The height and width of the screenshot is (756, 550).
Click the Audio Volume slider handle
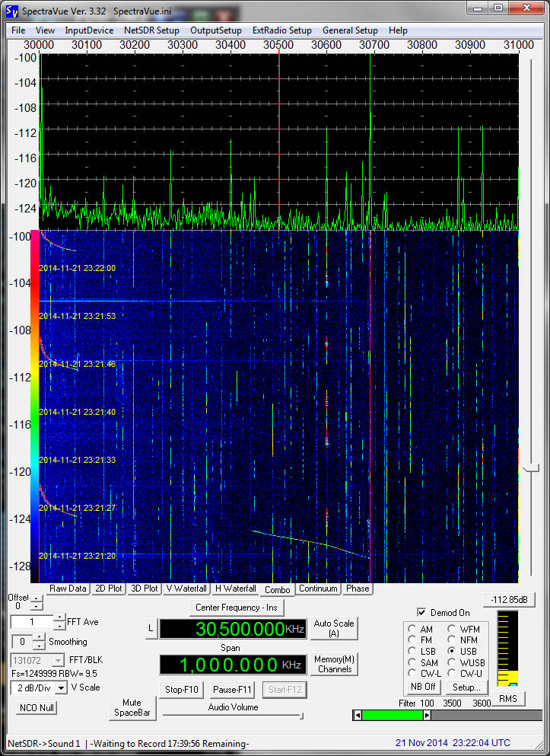[x=301, y=716]
